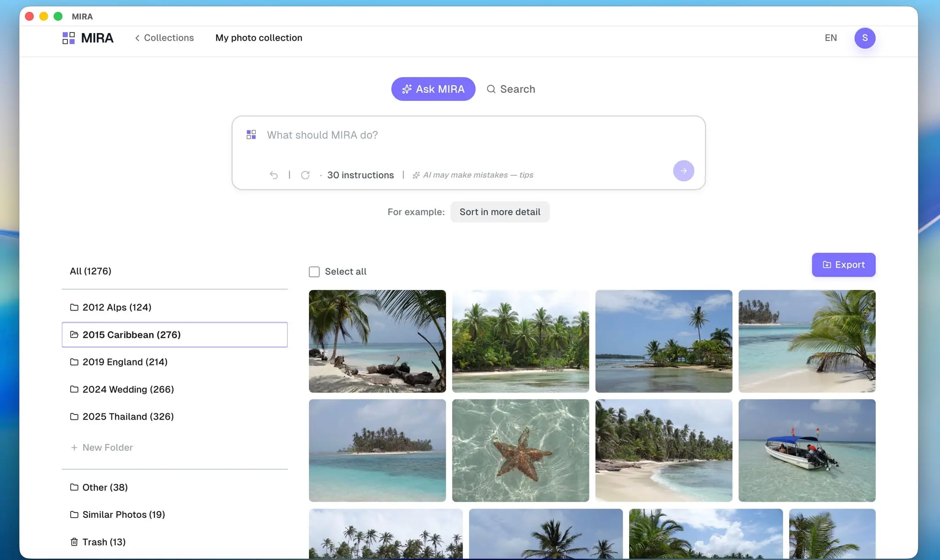Open the leaning palm over sand photo

807,341
